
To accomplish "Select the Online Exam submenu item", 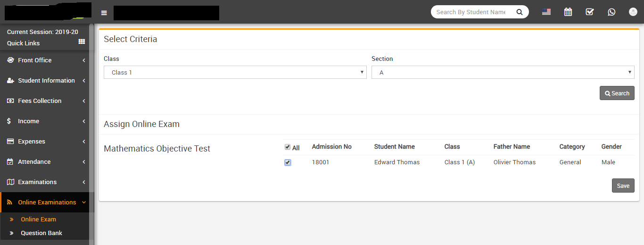I will pos(38,220).
